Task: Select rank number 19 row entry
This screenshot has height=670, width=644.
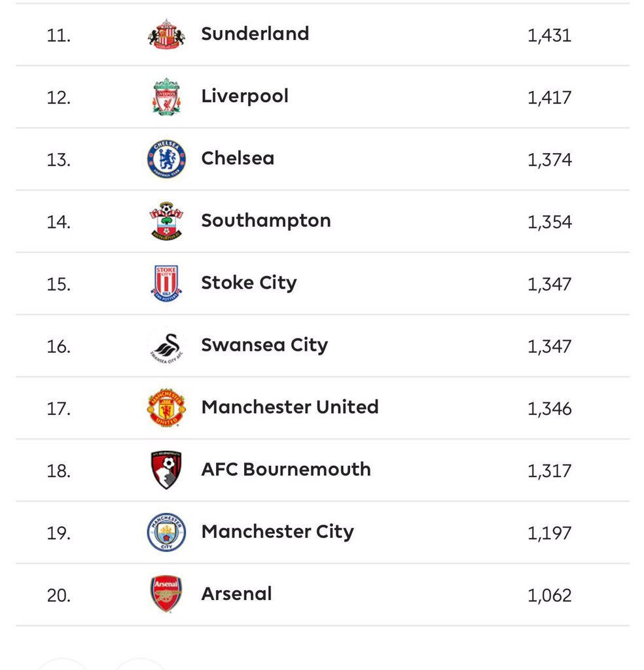Action: pos(322,533)
